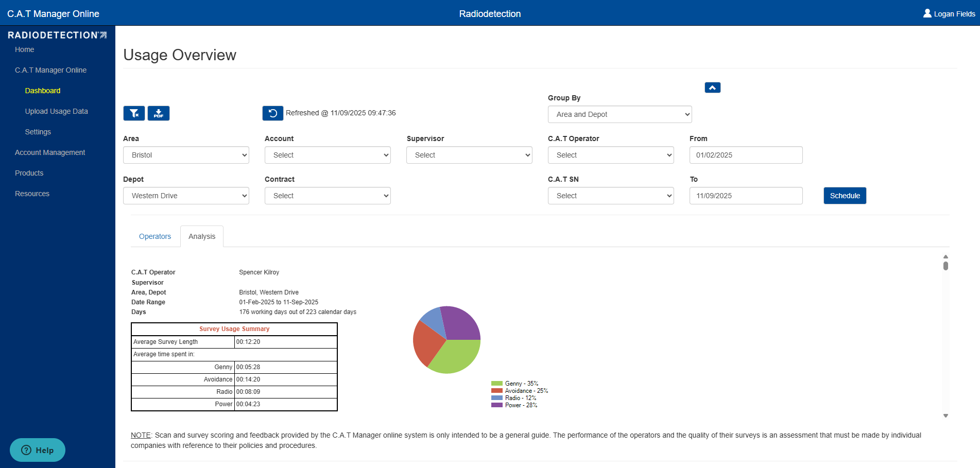The image size is (980, 468).
Task: Click the clear filters funnel icon
Action: click(x=134, y=113)
